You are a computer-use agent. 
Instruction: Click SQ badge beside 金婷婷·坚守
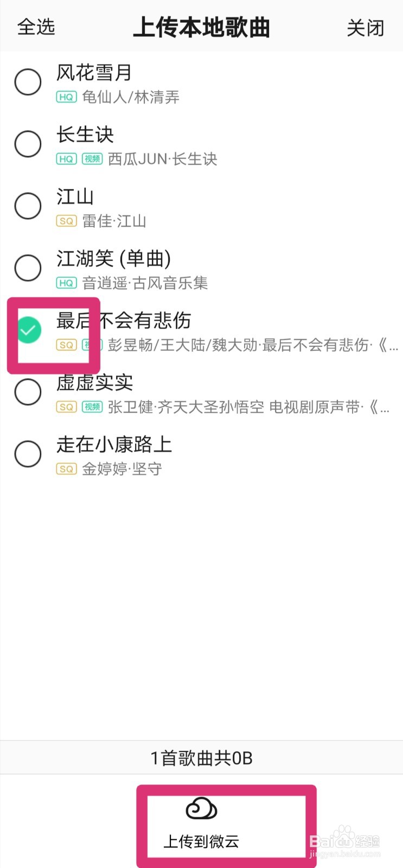(66, 469)
